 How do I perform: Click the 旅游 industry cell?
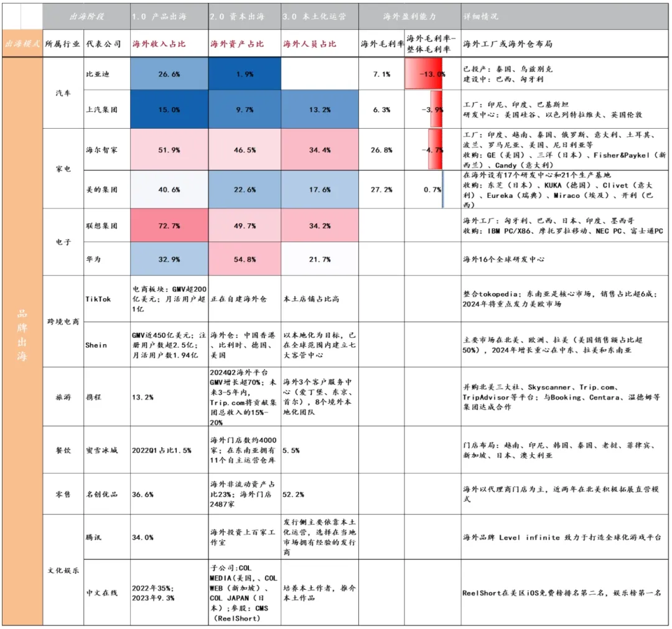coord(63,396)
